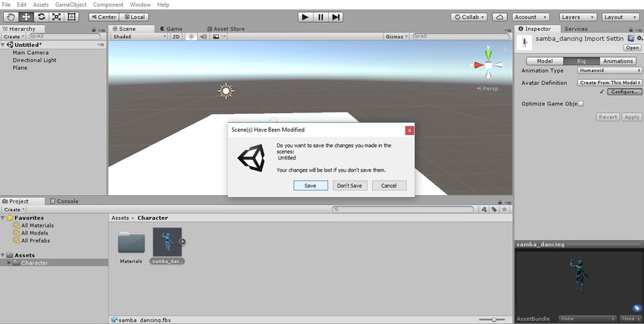Click the green Y axis cone
The height and width of the screenshot is (324, 644).
tap(488, 54)
